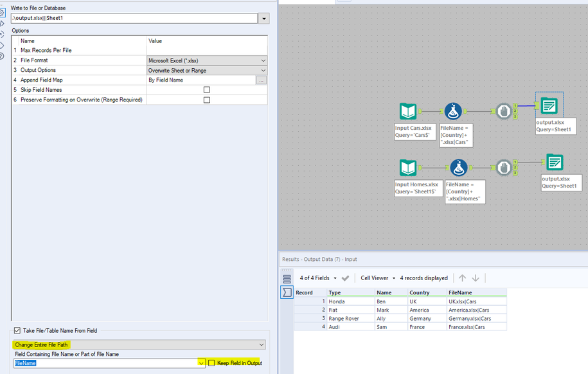Select the Mark cell

[x=391, y=310]
